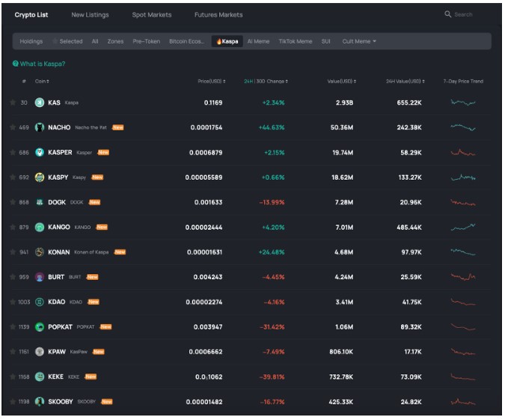Sort by the Coin column
The height and width of the screenshot is (420, 508).
42,82
